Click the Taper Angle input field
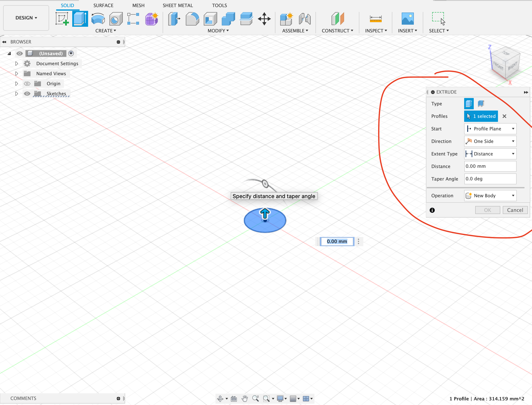The width and height of the screenshot is (532, 405). [490, 179]
